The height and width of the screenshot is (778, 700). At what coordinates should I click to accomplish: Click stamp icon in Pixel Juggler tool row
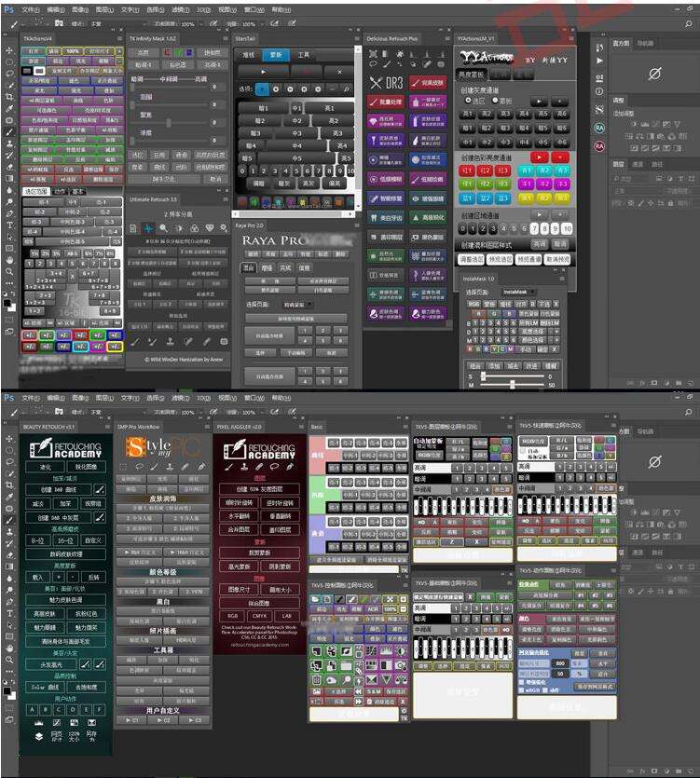click(x=244, y=467)
